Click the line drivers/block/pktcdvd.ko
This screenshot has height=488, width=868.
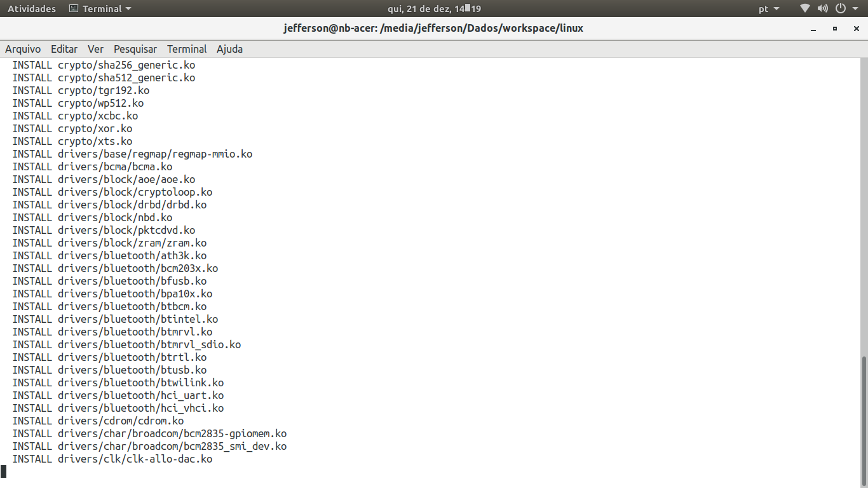[x=104, y=230]
